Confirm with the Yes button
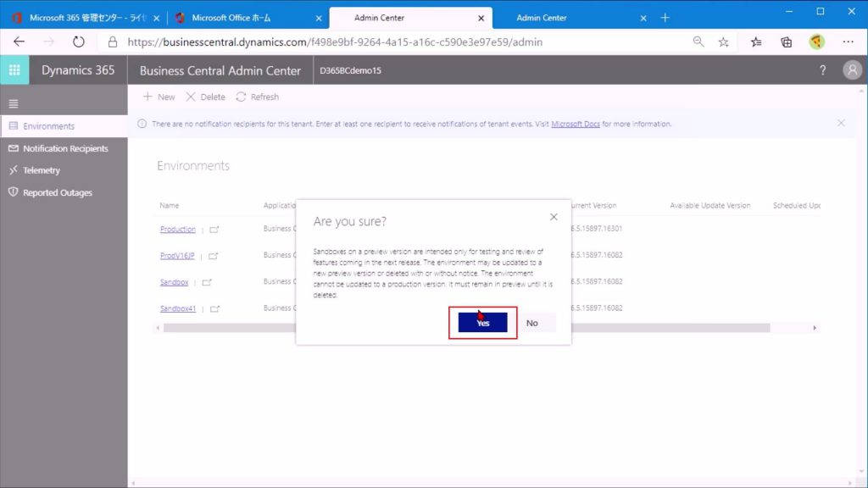This screenshot has height=488, width=868. [482, 323]
